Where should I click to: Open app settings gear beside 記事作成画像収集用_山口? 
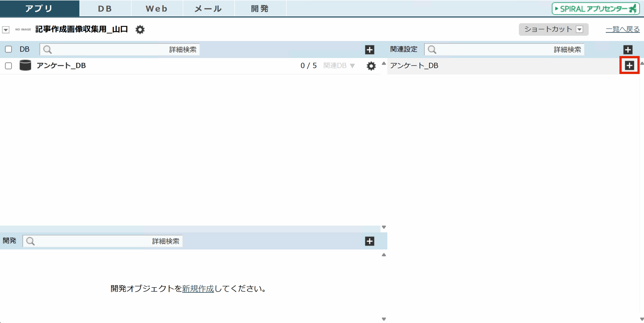[140, 29]
